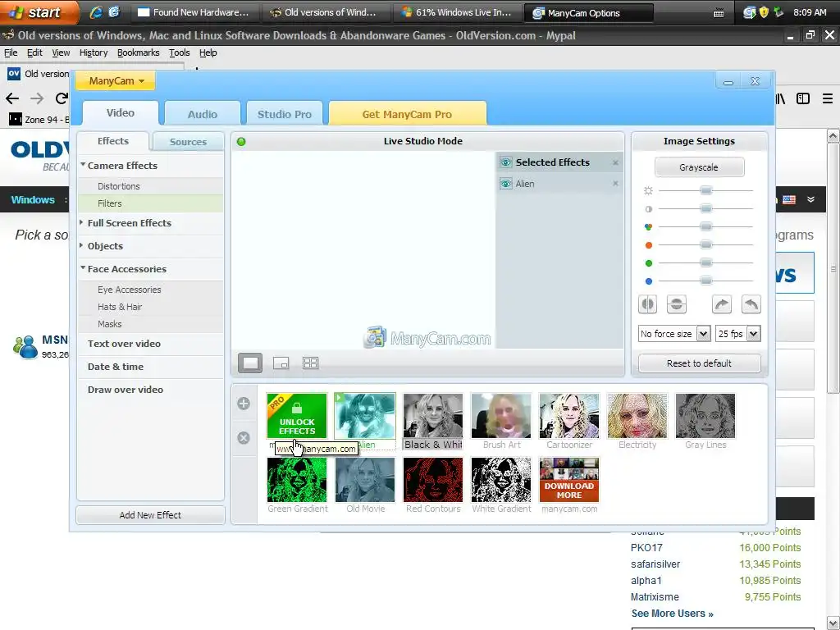Apply the White Gradient filter

point(501,479)
